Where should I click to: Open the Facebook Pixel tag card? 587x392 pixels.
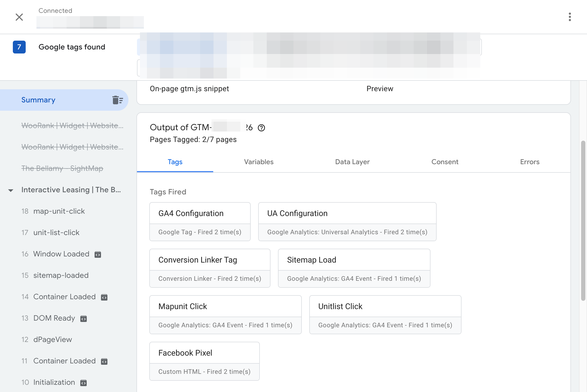pyautogui.click(x=204, y=361)
